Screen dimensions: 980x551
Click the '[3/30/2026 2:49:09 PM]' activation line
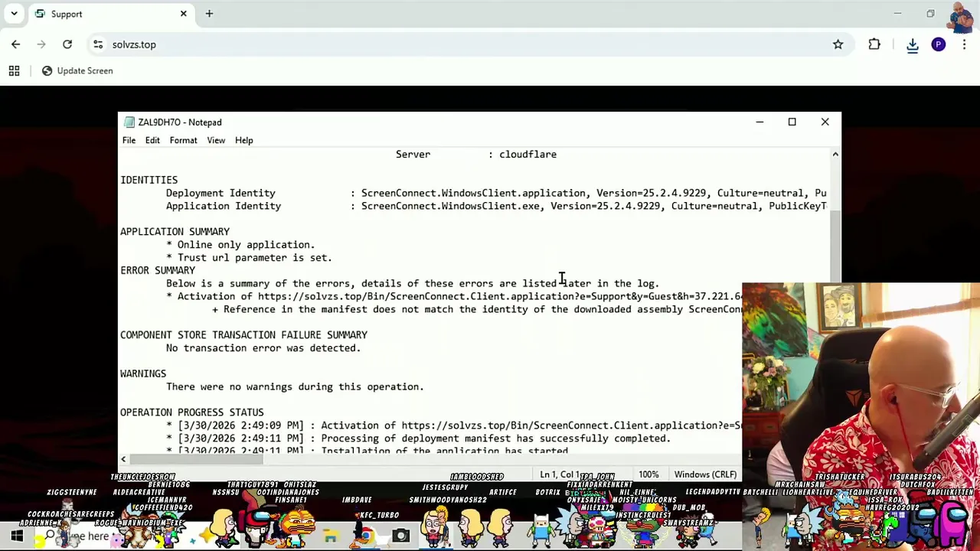click(454, 425)
